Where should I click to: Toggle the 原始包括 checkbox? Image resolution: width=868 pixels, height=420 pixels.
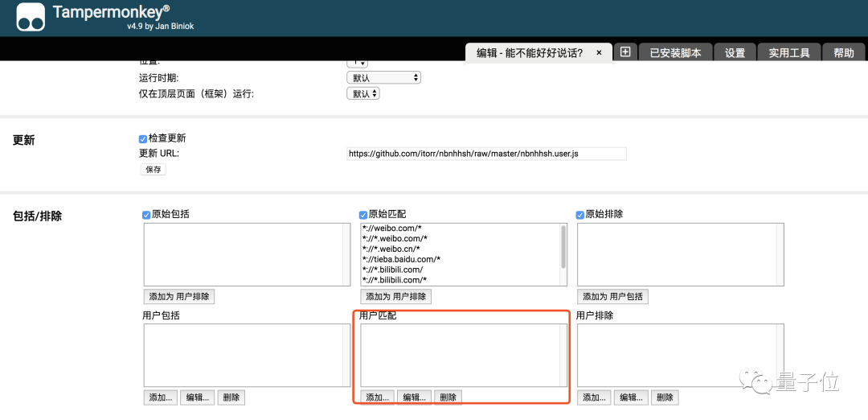coord(146,215)
